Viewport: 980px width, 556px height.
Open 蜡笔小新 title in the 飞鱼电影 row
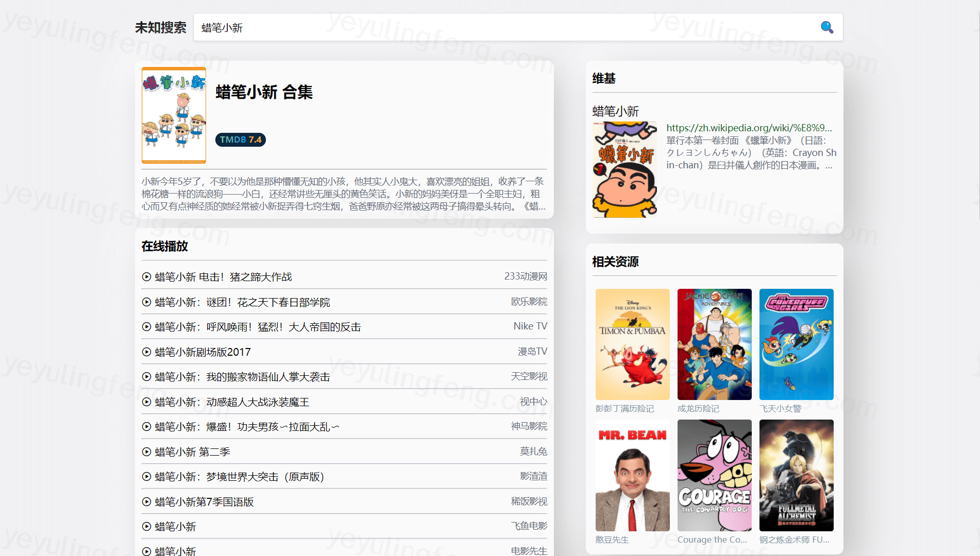[x=176, y=527]
